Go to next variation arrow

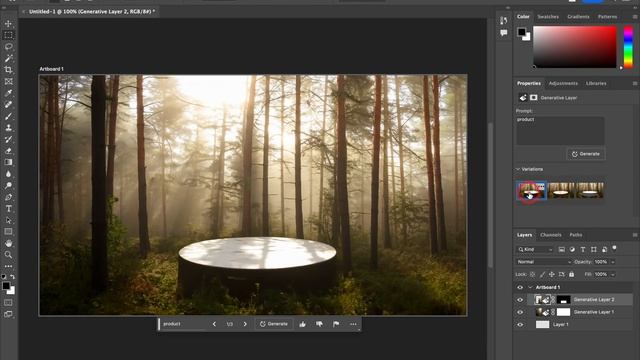pyautogui.click(x=245, y=324)
